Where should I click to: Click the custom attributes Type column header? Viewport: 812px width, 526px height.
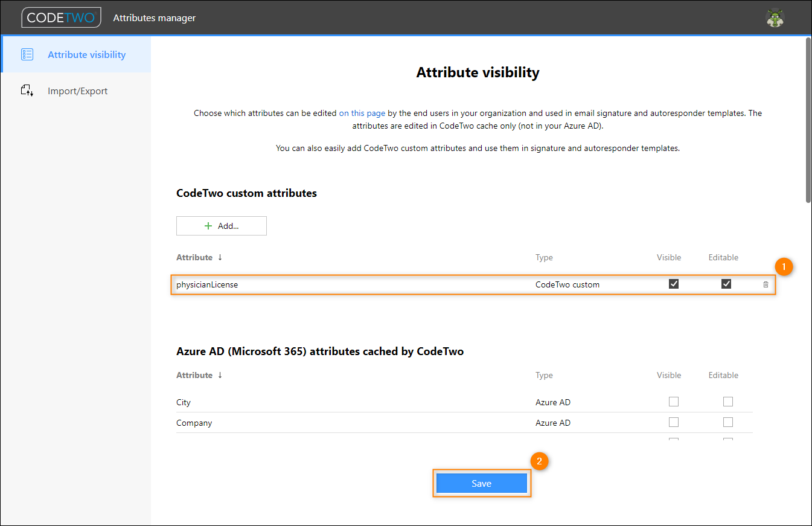click(x=544, y=257)
